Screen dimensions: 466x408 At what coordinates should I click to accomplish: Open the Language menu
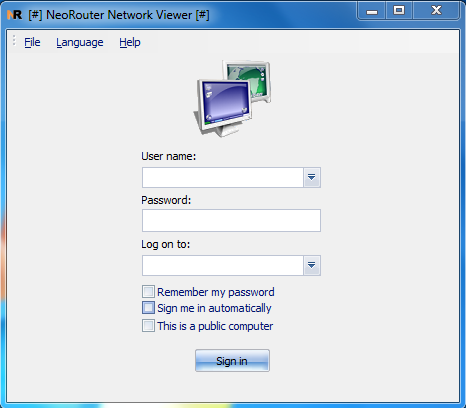coord(80,42)
